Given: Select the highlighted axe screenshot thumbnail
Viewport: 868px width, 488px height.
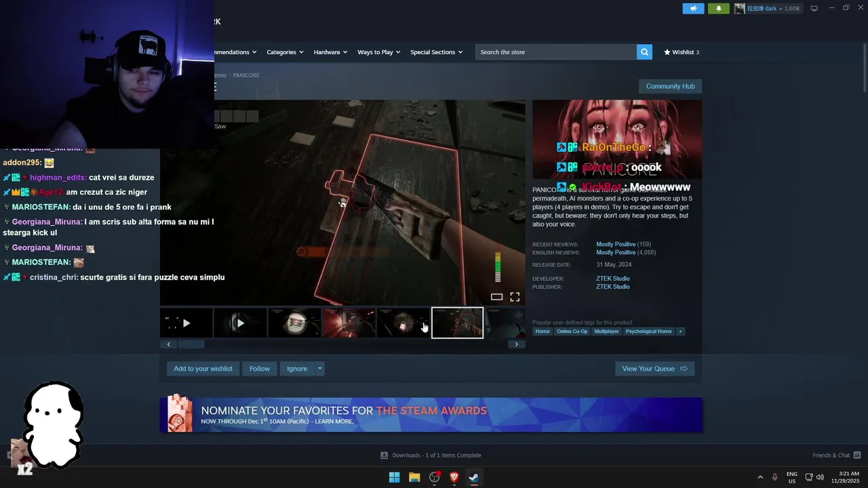Looking at the screenshot, I should click(457, 323).
